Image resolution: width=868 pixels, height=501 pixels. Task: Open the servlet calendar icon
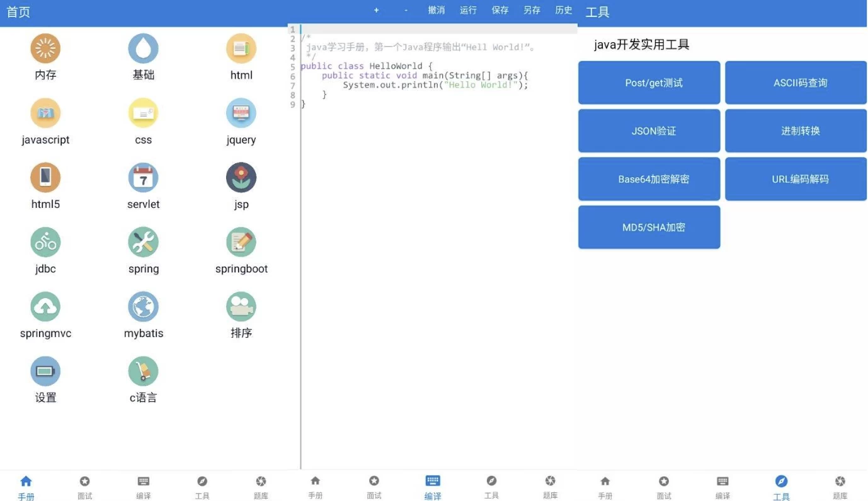[x=143, y=178]
